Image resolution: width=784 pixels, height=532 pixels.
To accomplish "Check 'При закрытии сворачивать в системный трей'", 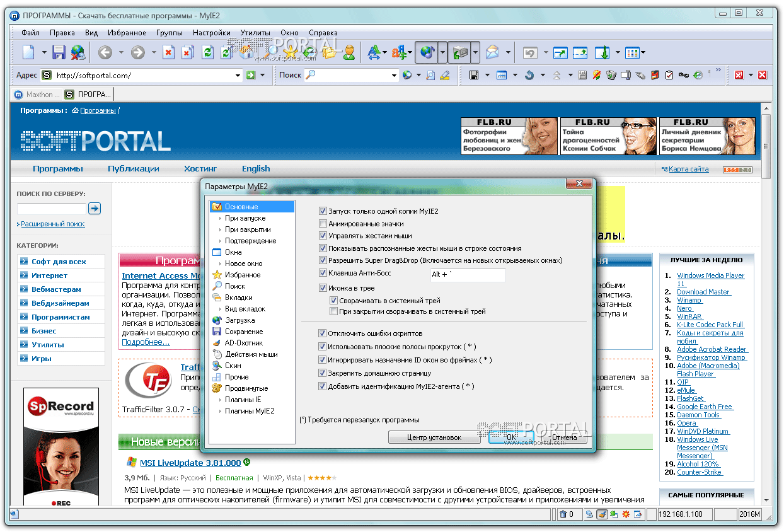I will (x=334, y=311).
